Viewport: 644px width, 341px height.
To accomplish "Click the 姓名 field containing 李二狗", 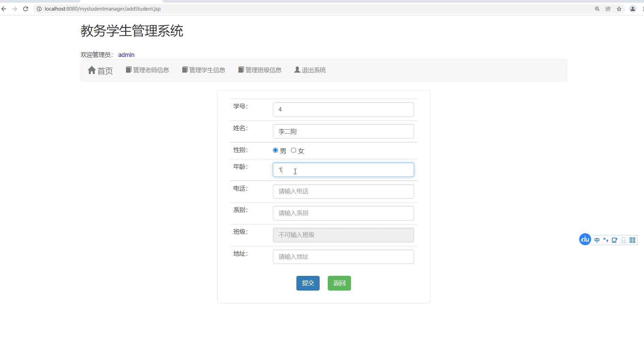I will pyautogui.click(x=343, y=131).
